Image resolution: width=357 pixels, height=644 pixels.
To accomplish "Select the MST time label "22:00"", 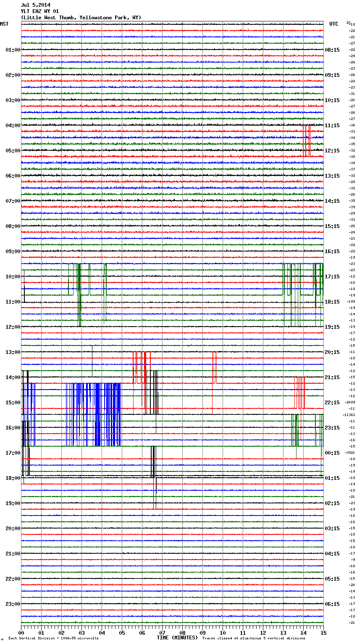I will pos(13,579).
